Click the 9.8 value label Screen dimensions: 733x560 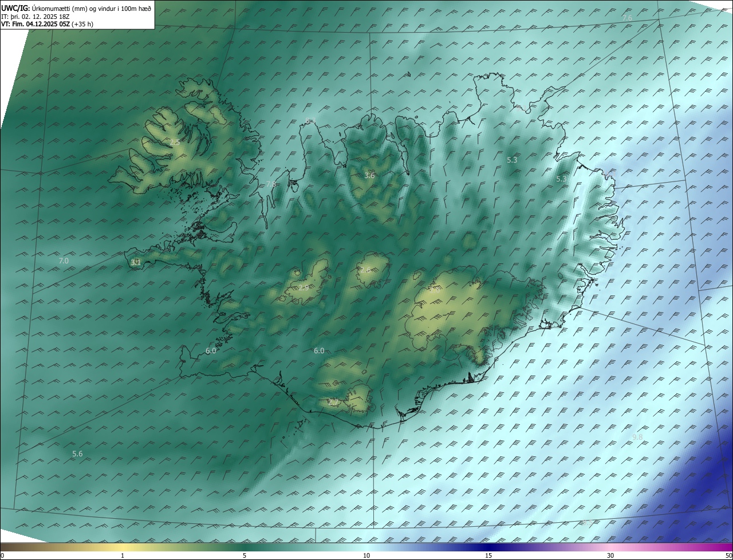click(637, 437)
